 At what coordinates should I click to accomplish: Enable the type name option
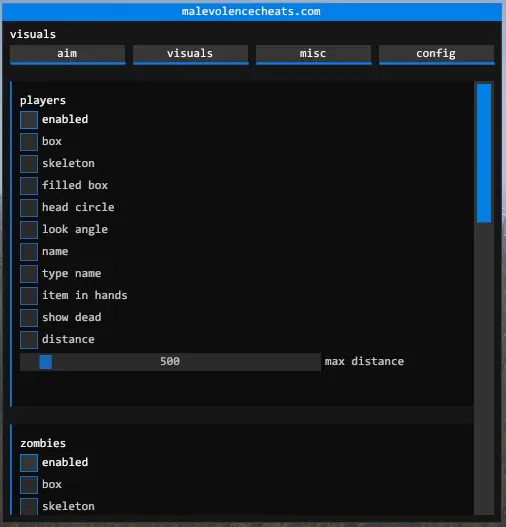(x=29, y=274)
